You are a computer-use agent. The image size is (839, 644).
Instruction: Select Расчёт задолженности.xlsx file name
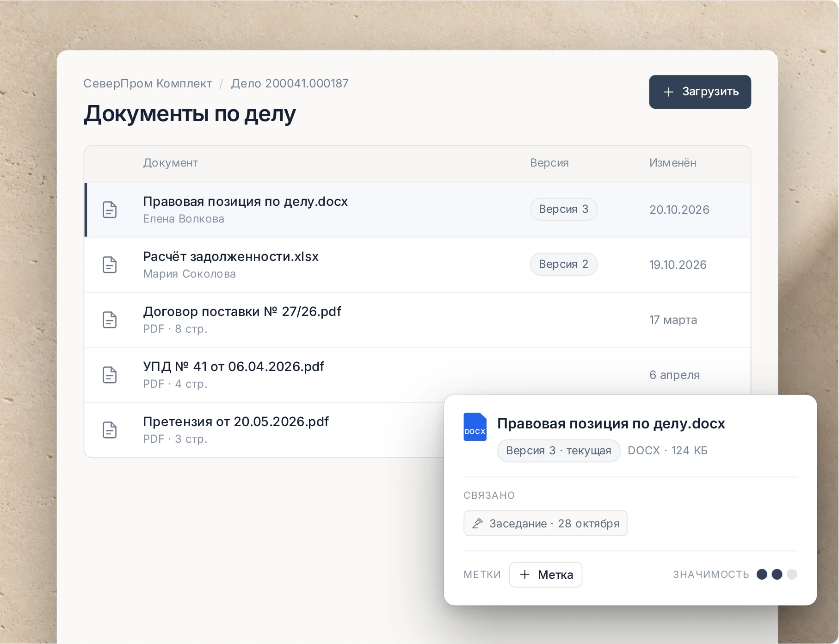click(x=231, y=257)
